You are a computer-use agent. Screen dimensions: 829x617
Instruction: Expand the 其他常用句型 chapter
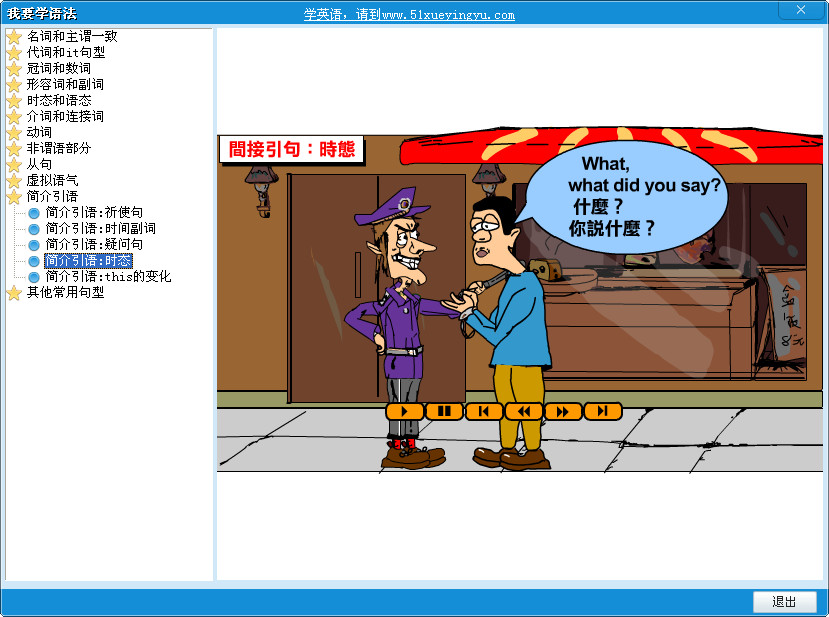point(12,292)
